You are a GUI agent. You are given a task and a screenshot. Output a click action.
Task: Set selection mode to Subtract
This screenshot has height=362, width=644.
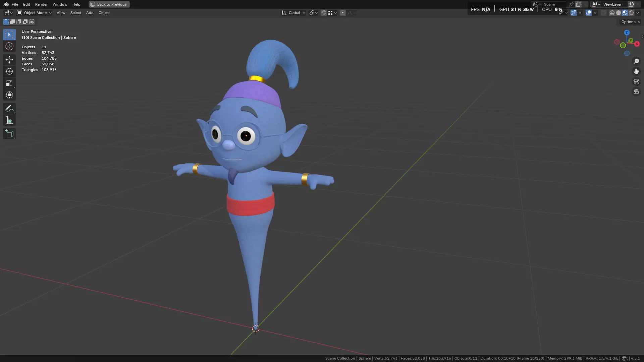(x=19, y=22)
